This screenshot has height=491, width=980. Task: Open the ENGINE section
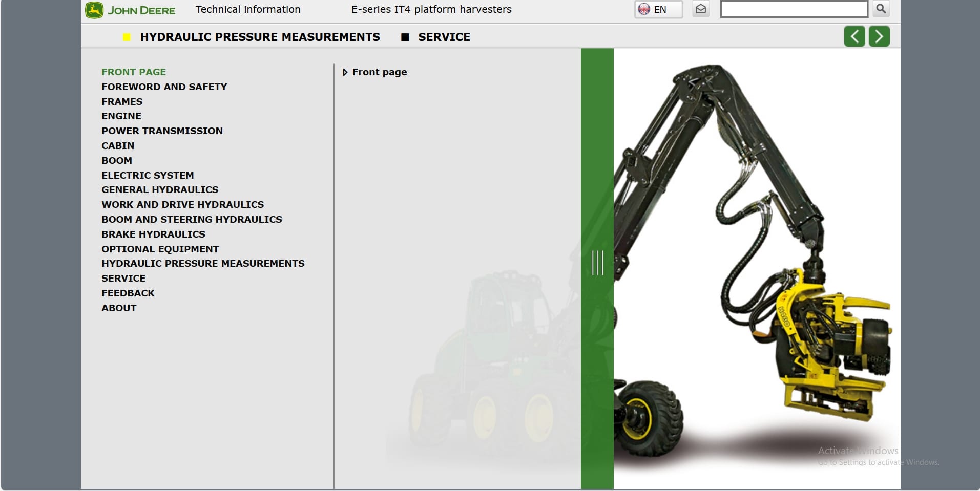point(121,116)
